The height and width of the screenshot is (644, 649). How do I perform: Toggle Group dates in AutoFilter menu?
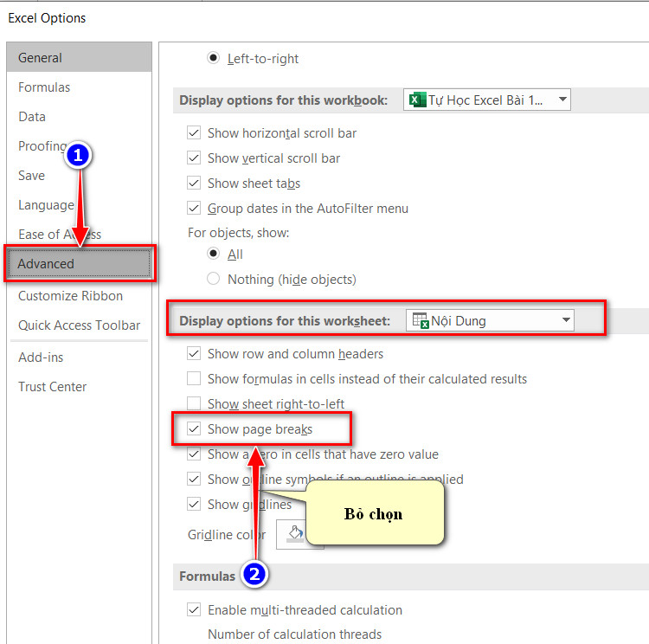click(x=194, y=208)
